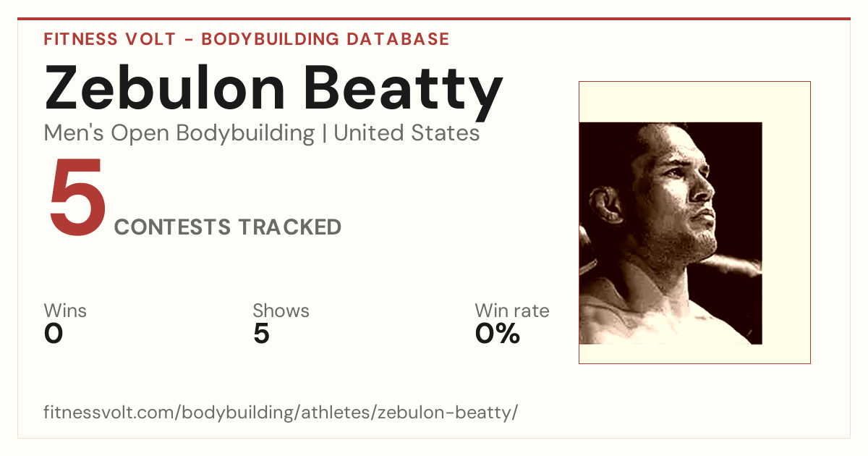Click the first name Zebulon in the title
The height and width of the screenshot is (456, 868).
(165, 88)
